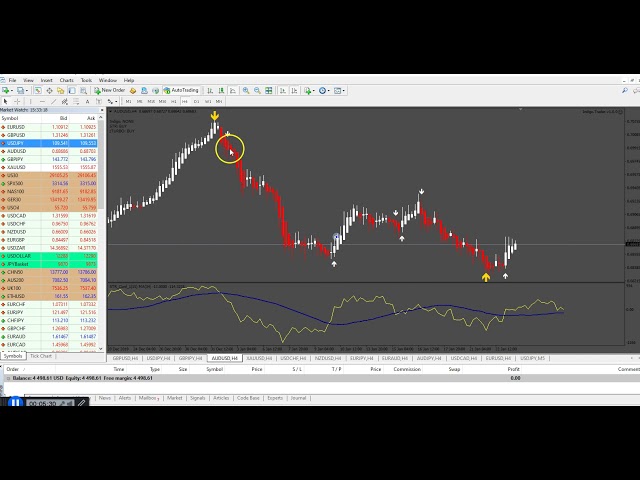Switch chart to M1 timeframe
The height and width of the screenshot is (480, 640).
pyautogui.click(x=129, y=101)
